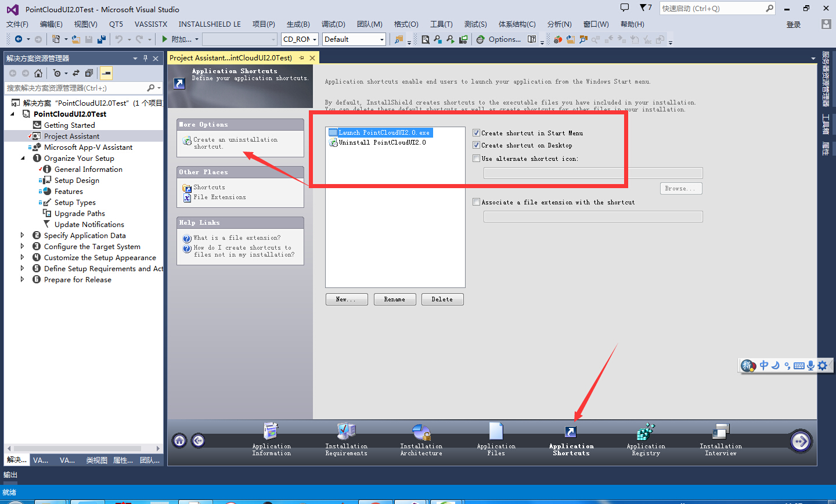Enable Associate a file extension checkbox
836x504 pixels.
click(476, 202)
